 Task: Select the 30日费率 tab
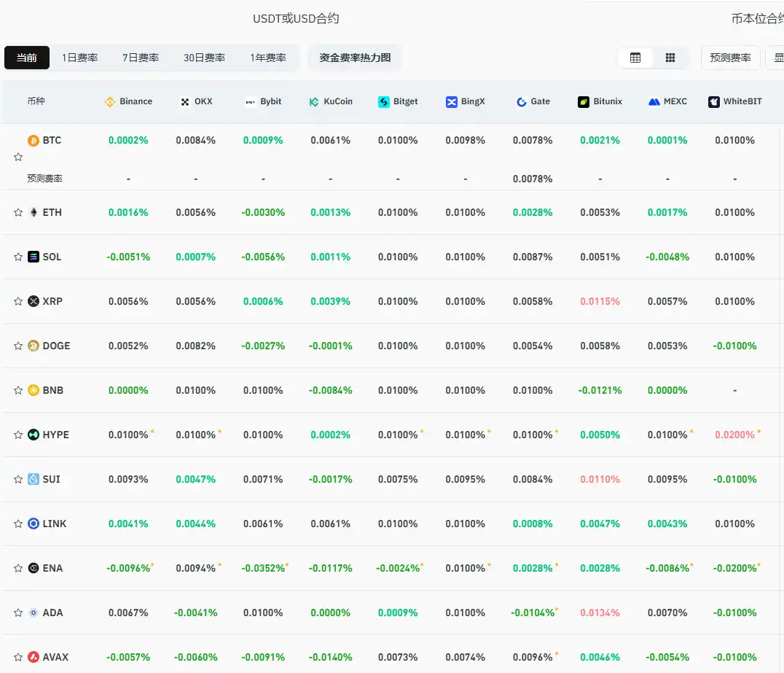204,58
